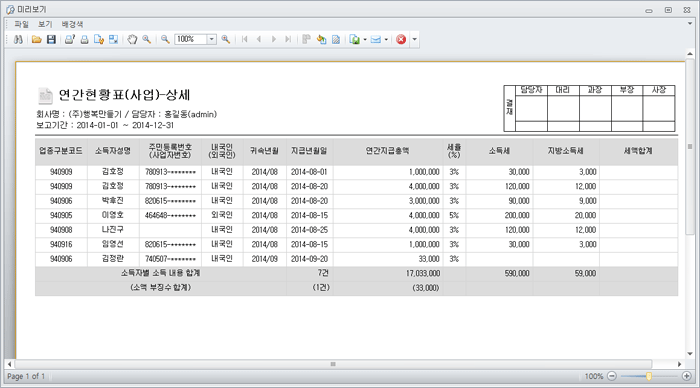Save the report using the floppy disk icon
The image size is (700, 388).
coord(51,39)
